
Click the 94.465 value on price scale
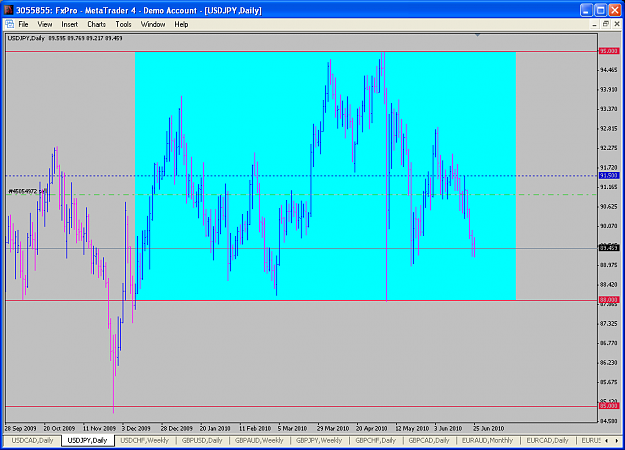click(609, 70)
